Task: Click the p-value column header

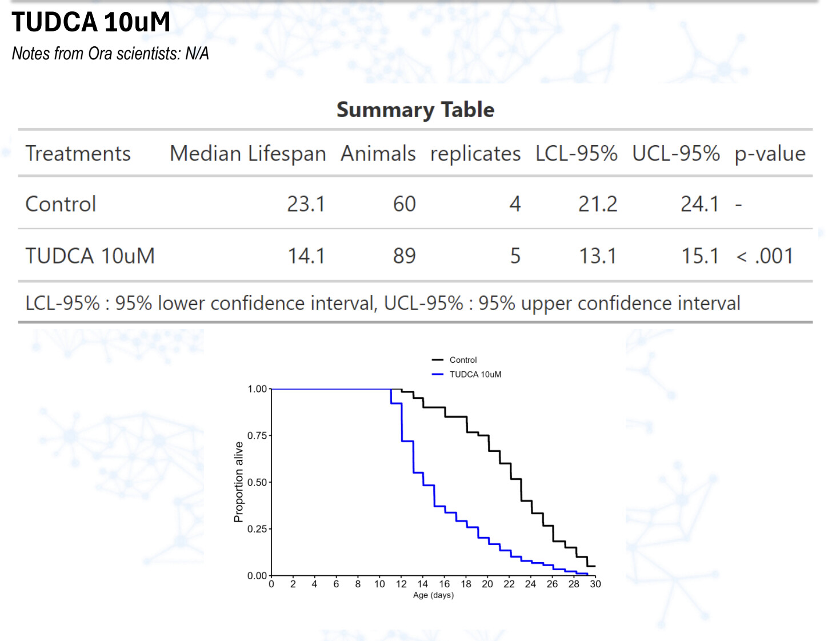Action: coord(770,154)
